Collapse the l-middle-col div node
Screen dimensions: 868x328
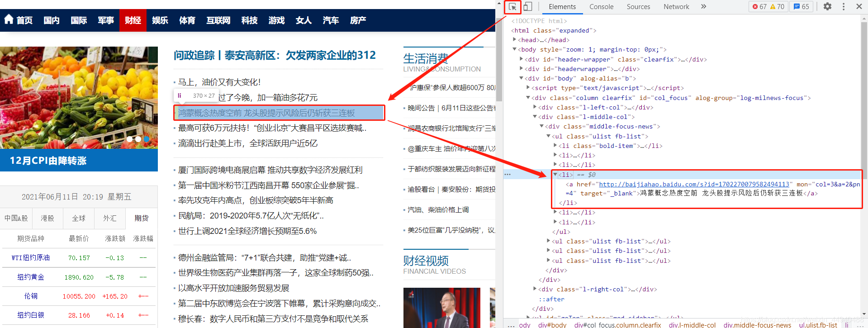535,117
